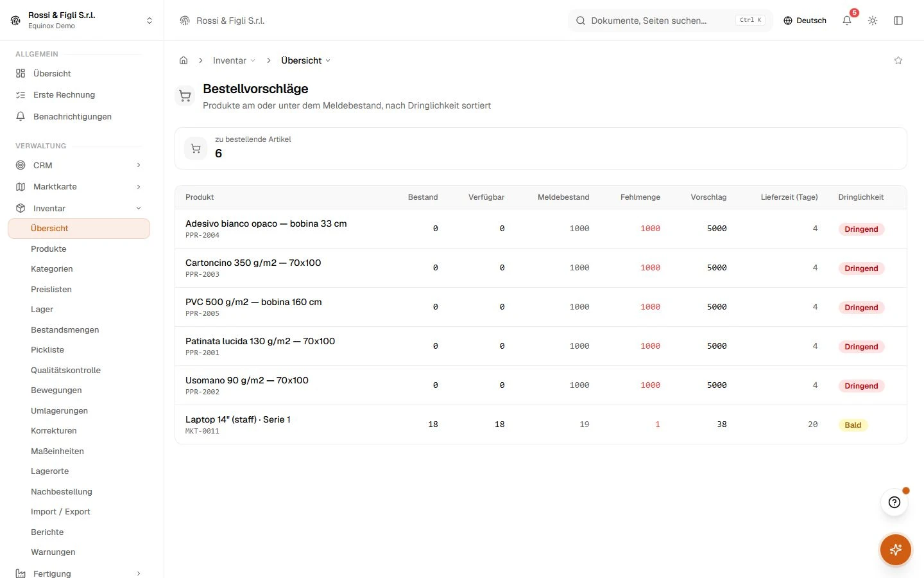
Task: Toggle the sidebar panel layout icon
Action: pos(898,21)
